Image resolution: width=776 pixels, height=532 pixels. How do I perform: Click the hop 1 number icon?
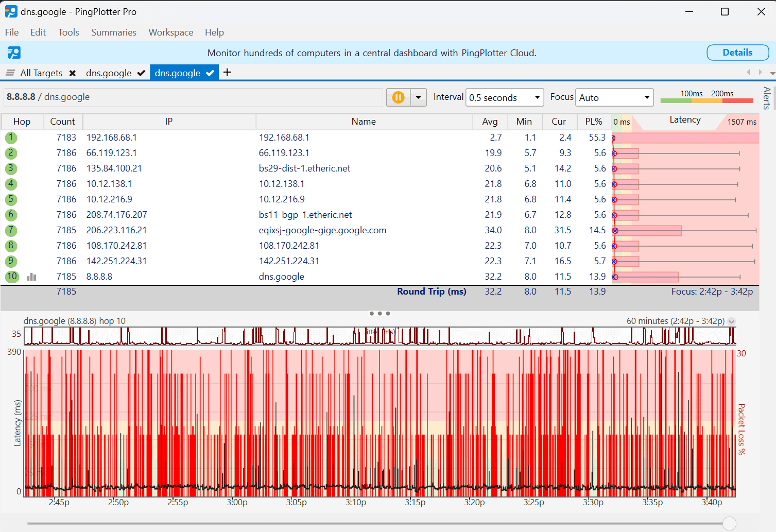click(11, 138)
